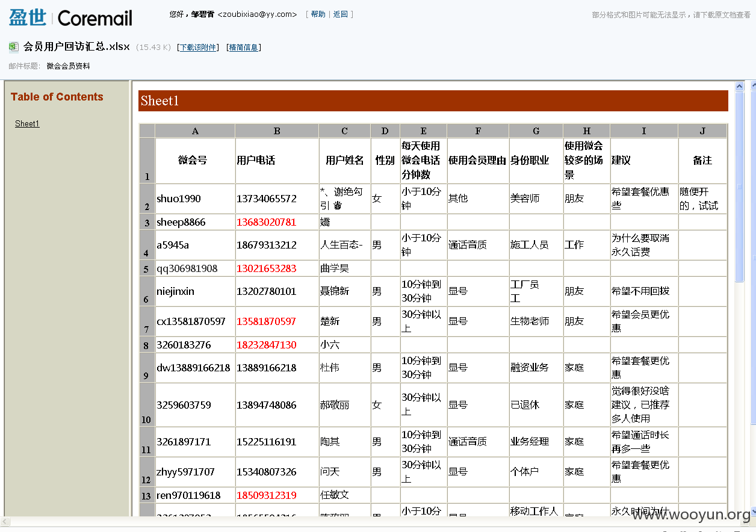This screenshot has height=532, width=756.
Task: Click the 性别 header cell
Action: (x=385, y=161)
